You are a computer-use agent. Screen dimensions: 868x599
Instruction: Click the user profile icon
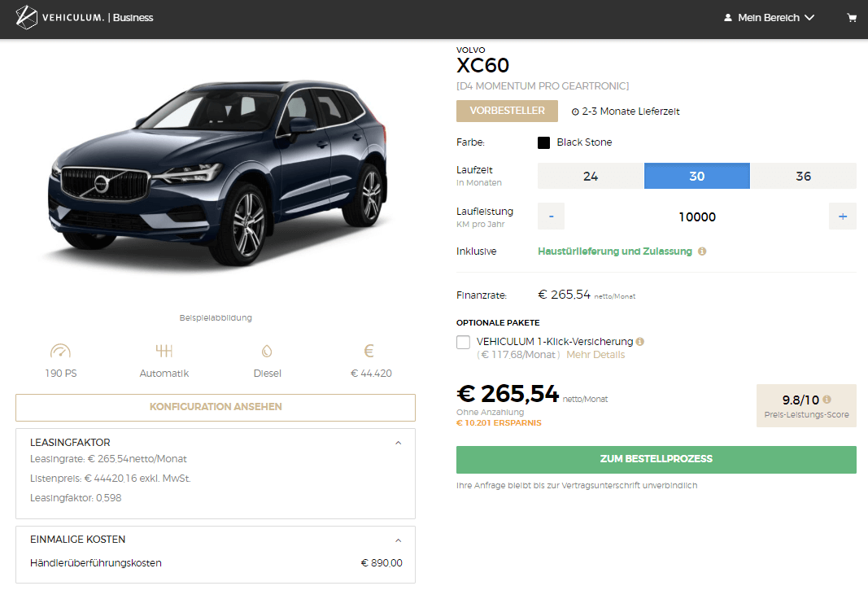click(728, 17)
